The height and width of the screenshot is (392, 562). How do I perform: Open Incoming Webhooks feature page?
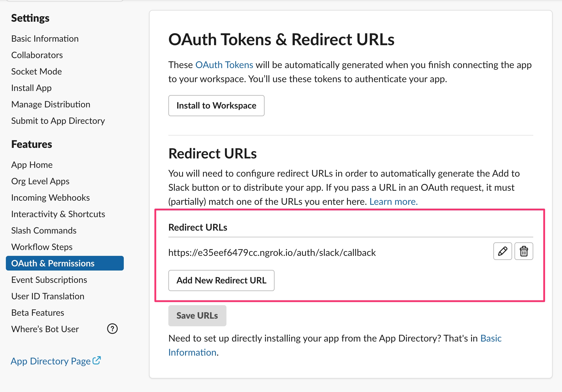(x=50, y=198)
